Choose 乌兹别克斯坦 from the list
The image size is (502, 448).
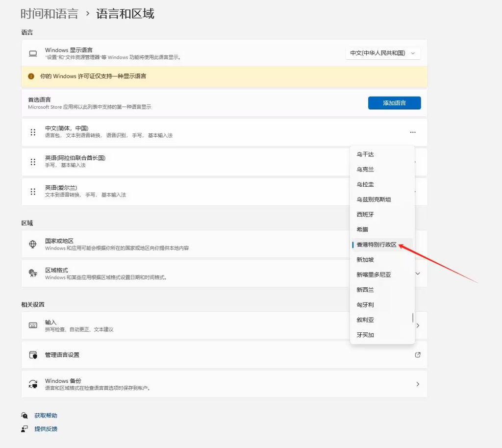[x=382, y=199]
